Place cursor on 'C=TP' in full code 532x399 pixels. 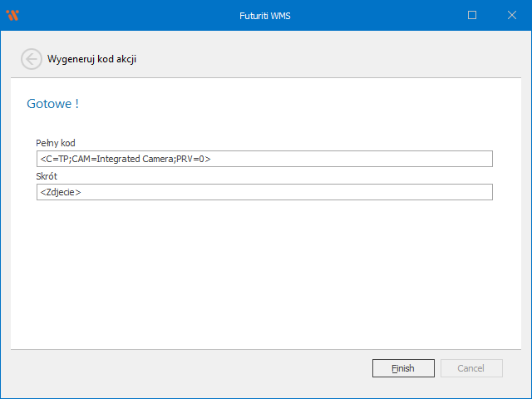coord(55,159)
